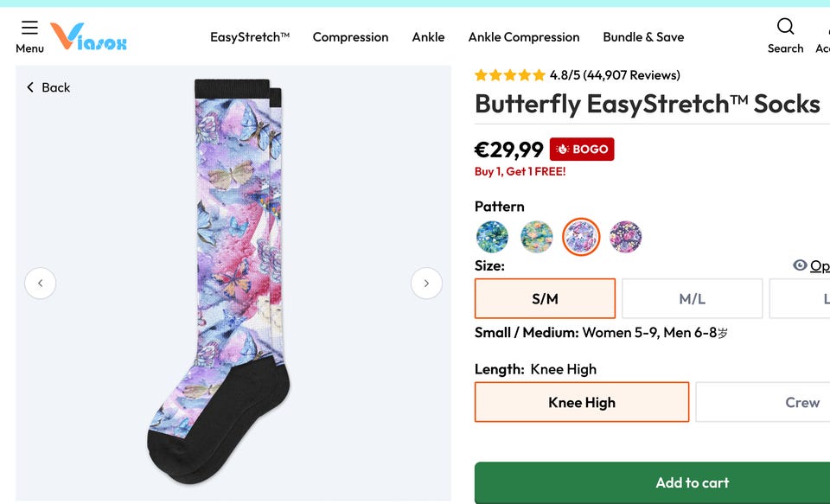Image resolution: width=830 pixels, height=504 pixels.
Task: Open the 44,907 Reviews rating link
Action: 631,75
